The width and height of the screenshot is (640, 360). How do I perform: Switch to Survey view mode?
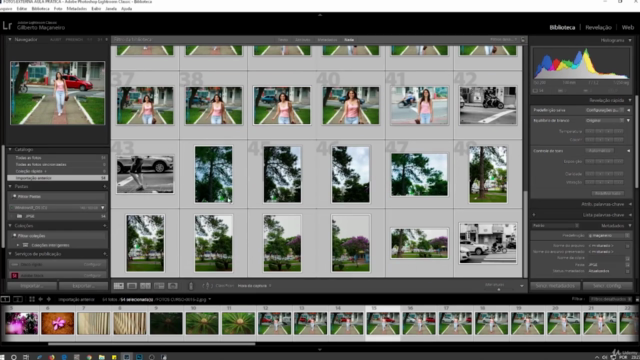click(x=159, y=286)
